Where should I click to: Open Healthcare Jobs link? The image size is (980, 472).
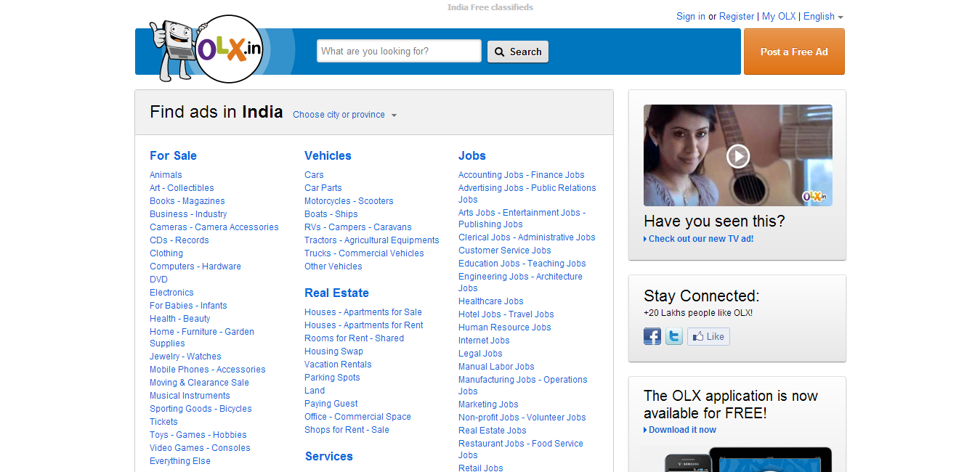click(x=491, y=301)
